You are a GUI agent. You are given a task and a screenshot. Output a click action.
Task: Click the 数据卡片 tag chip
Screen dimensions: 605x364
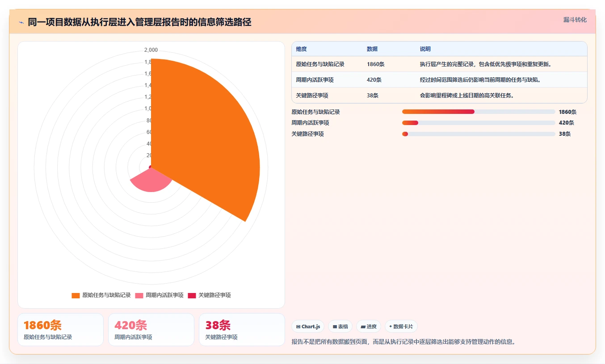coord(401,326)
